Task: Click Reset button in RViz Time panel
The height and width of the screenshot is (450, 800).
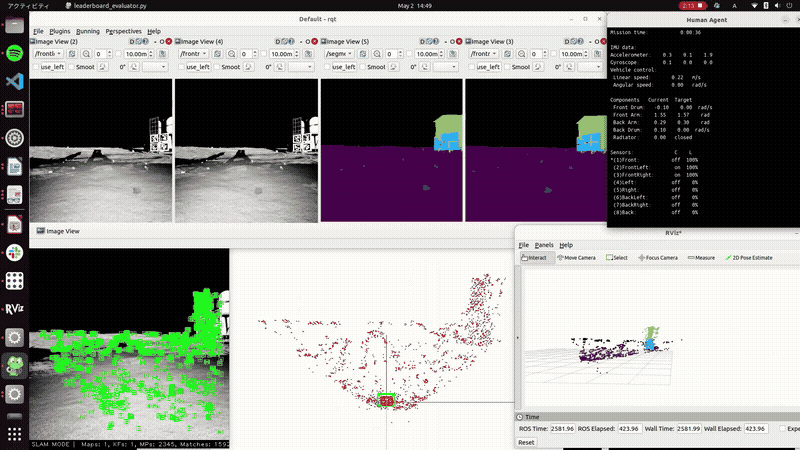Action: (x=526, y=442)
